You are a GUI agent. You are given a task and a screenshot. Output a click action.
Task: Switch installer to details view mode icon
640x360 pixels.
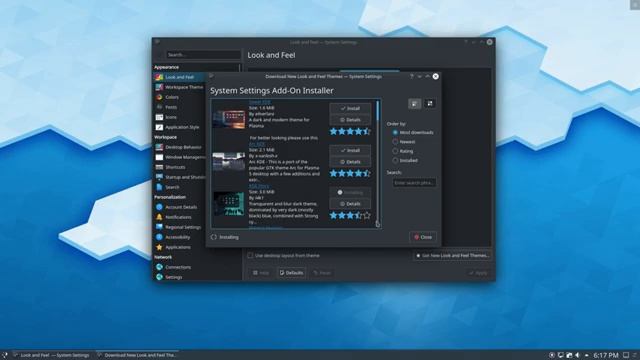[x=415, y=104]
